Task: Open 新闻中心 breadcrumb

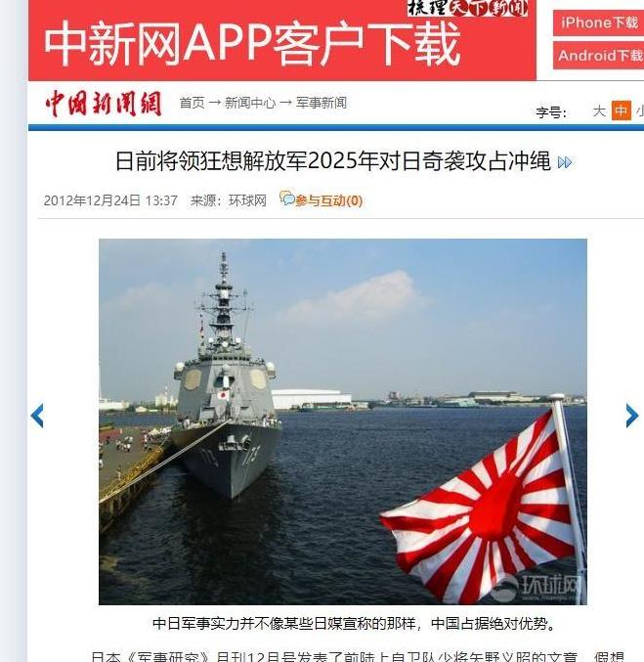Action: (x=250, y=103)
